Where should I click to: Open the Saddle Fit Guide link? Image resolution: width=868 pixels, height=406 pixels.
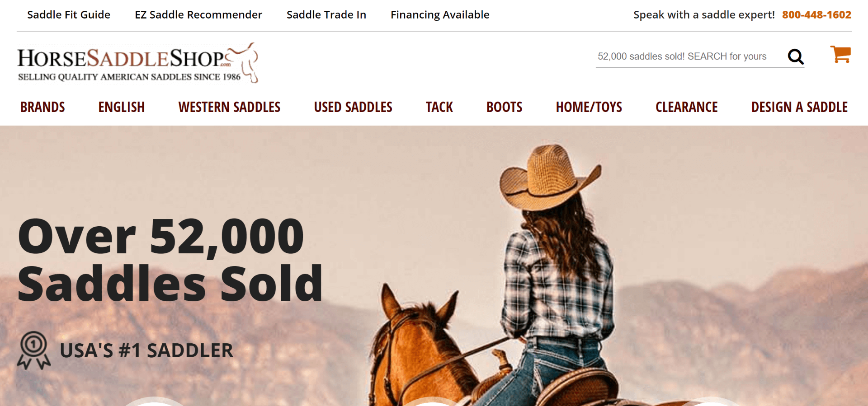point(69,15)
